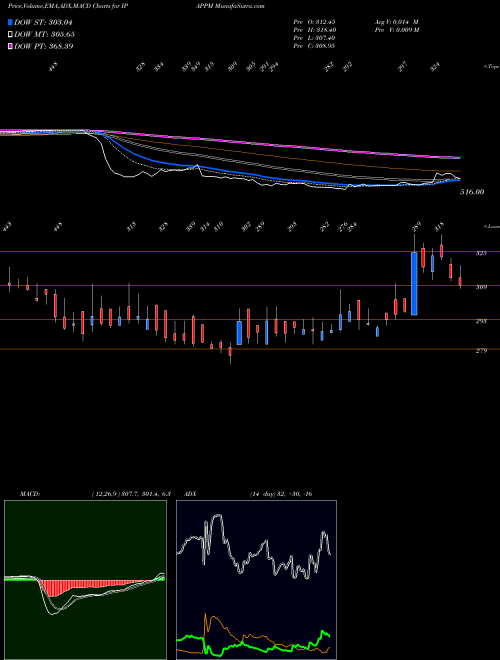Open the green MACD indicator chart panel
This screenshot has width=500, height=660.
point(85,580)
